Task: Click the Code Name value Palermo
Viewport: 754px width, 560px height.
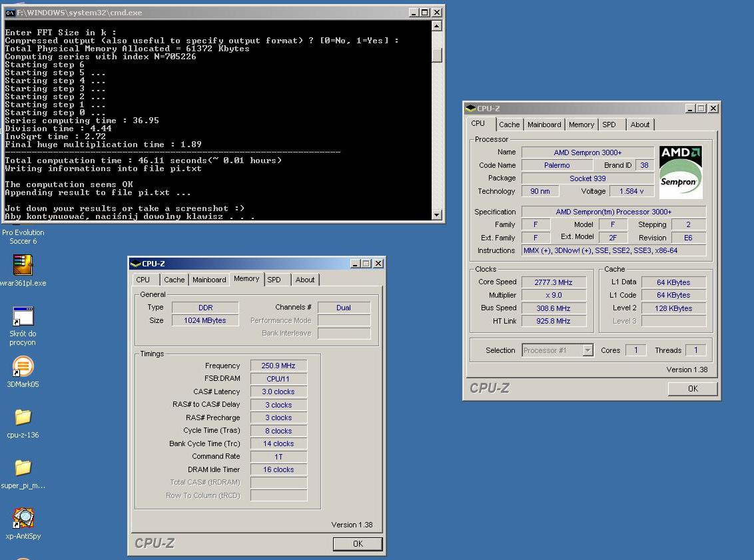Action: 557,165
